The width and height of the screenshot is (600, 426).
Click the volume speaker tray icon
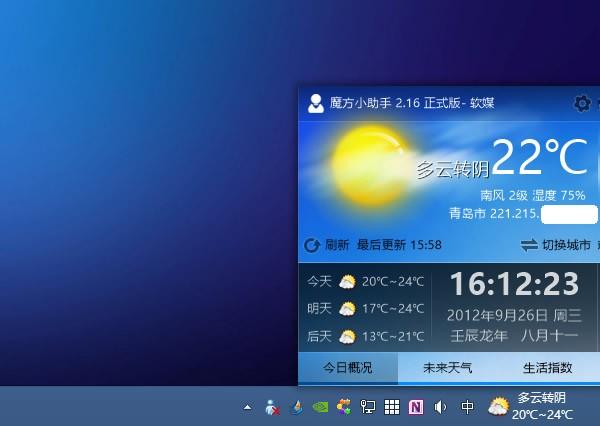(440, 407)
